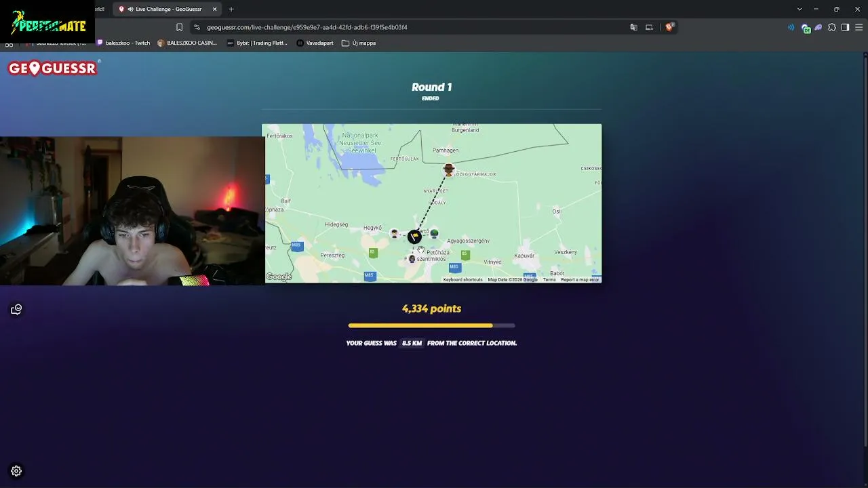The height and width of the screenshot is (488, 868).
Task: Open the browser main menu
Action: coord(859,27)
